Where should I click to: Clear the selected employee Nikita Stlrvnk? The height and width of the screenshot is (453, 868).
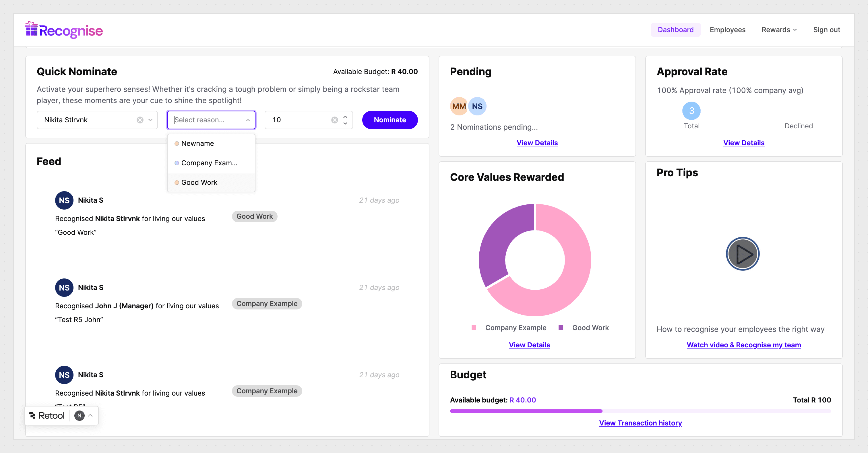140,120
